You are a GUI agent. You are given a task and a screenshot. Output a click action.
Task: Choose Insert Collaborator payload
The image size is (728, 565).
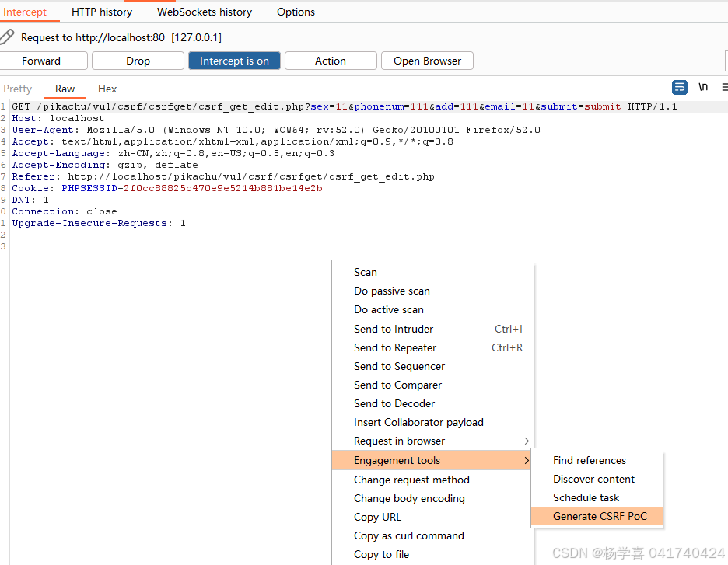432,422
